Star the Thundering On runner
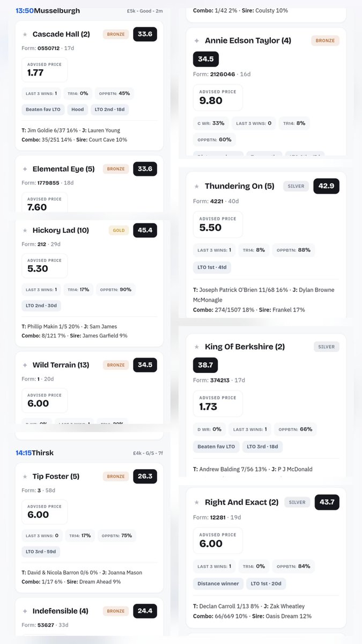 point(196,186)
